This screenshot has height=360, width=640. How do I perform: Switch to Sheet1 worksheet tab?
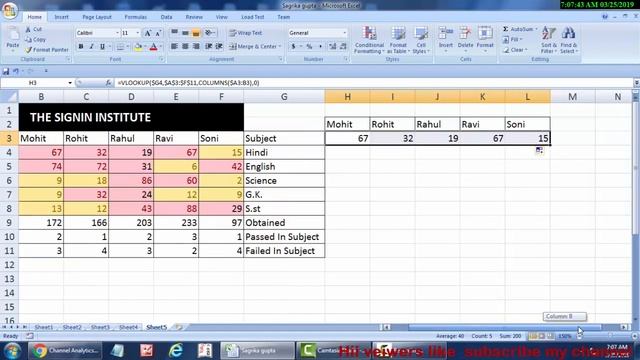(x=44, y=327)
